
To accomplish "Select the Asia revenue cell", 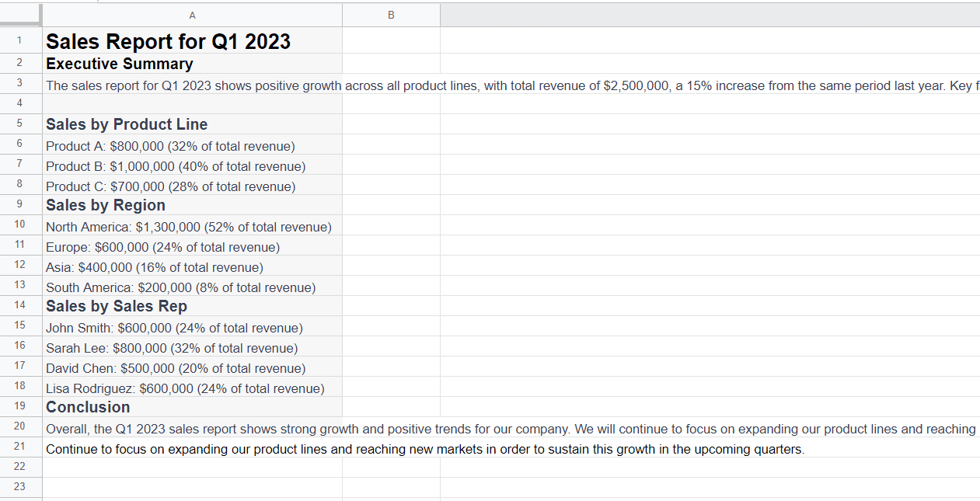I will (155, 266).
